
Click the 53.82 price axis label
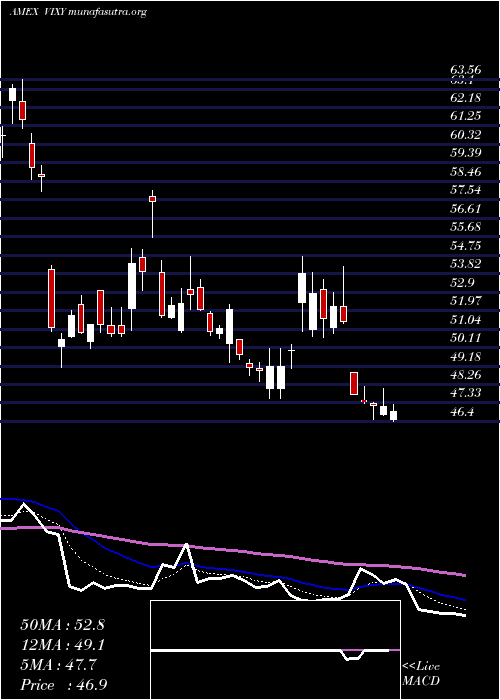(466, 264)
